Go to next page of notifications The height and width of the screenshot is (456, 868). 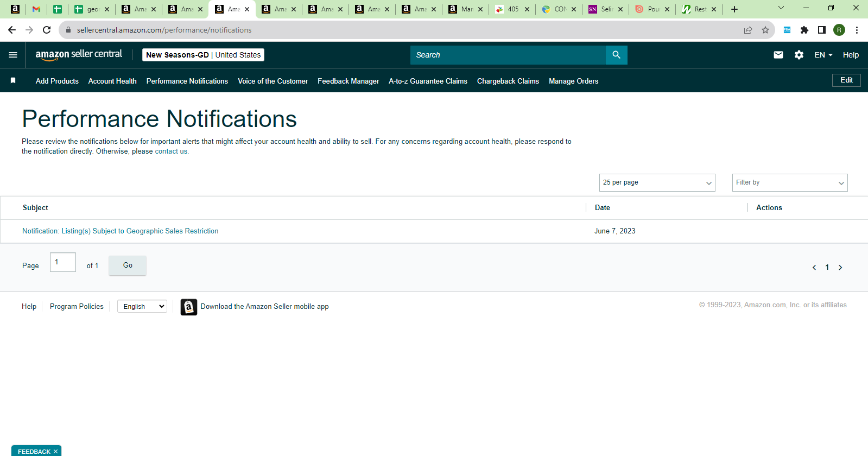click(840, 267)
